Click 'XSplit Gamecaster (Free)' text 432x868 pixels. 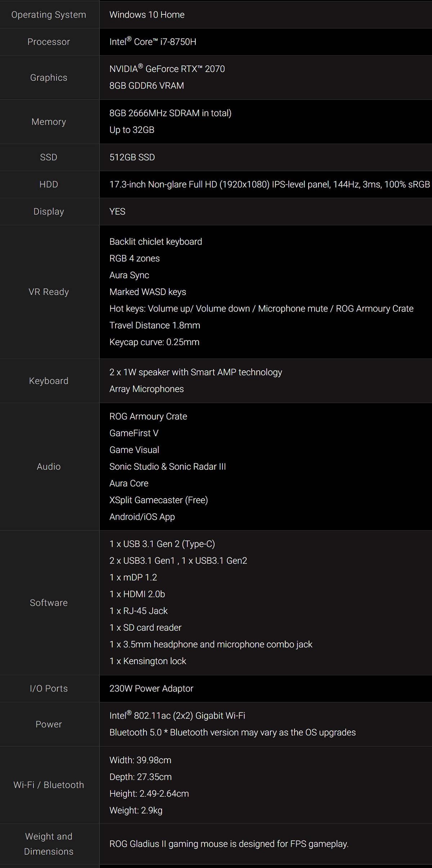coord(159,500)
